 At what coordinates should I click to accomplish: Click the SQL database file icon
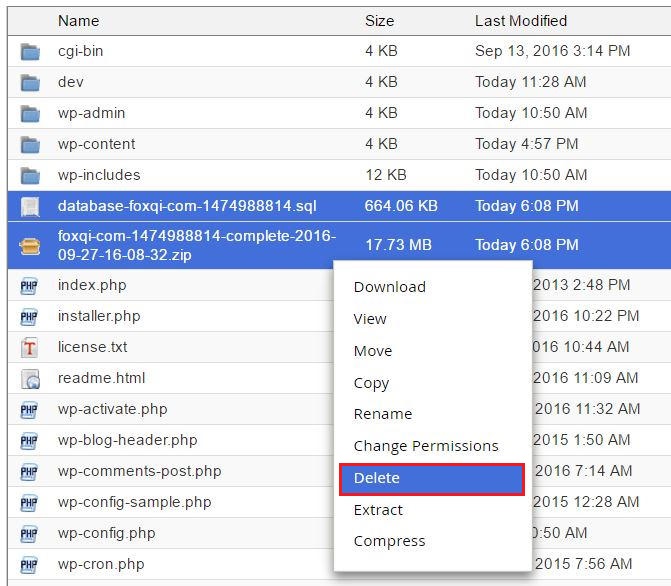pyautogui.click(x=30, y=207)
